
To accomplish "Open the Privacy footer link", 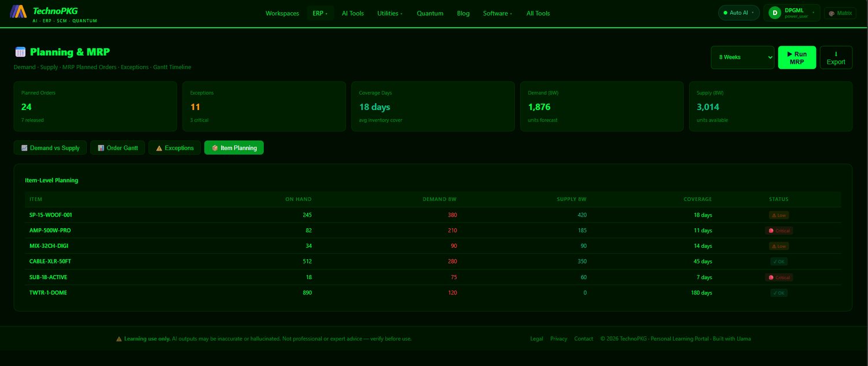I will tap(558, 339).
